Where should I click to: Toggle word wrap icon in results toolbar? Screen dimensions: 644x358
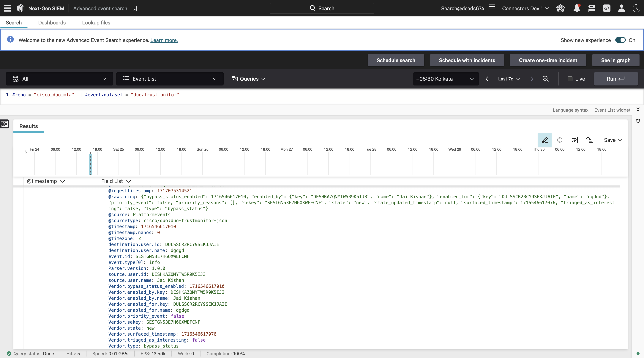(x=574, y=140)
